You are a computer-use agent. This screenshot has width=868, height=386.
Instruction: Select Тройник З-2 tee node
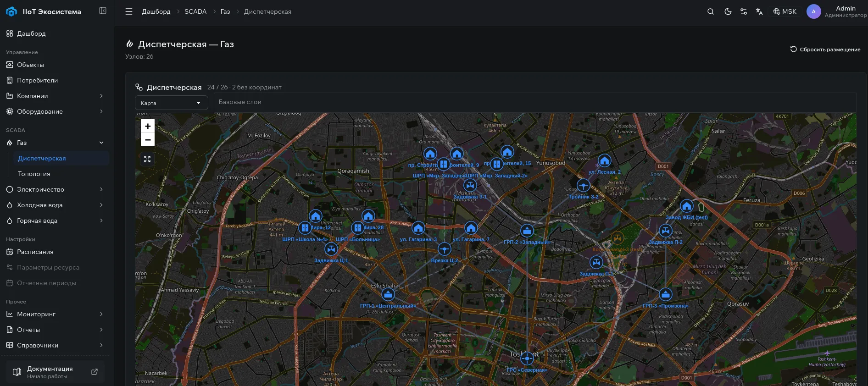[x=584, y=186]
